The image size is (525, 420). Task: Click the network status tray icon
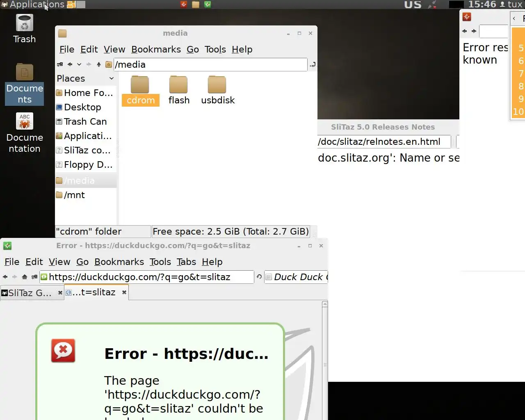[432, 5]
